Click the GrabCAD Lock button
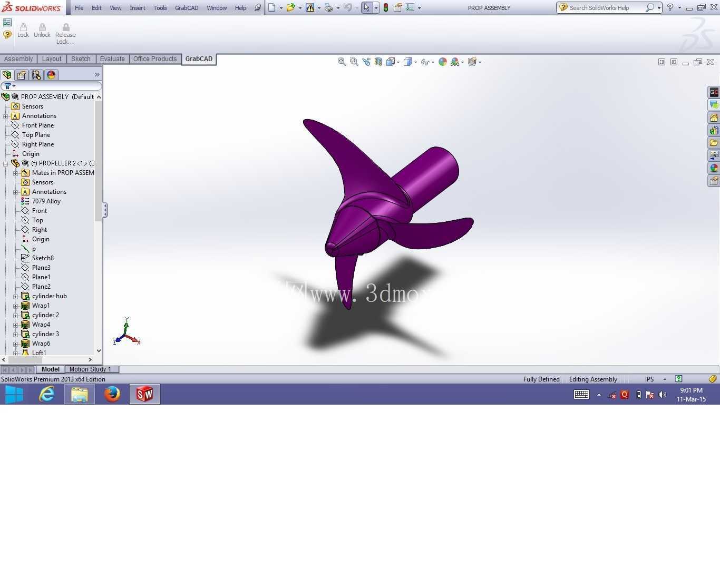 (23, 31)
